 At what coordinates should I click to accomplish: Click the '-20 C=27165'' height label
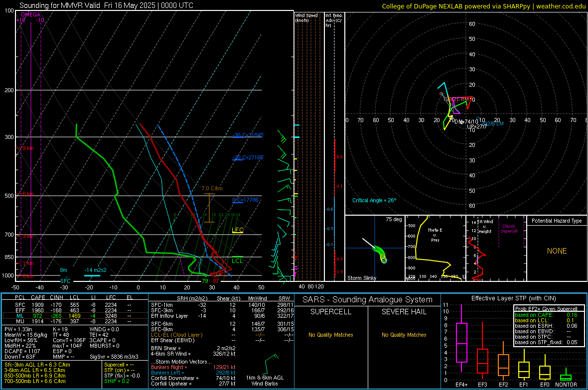[x=248, y=157]
